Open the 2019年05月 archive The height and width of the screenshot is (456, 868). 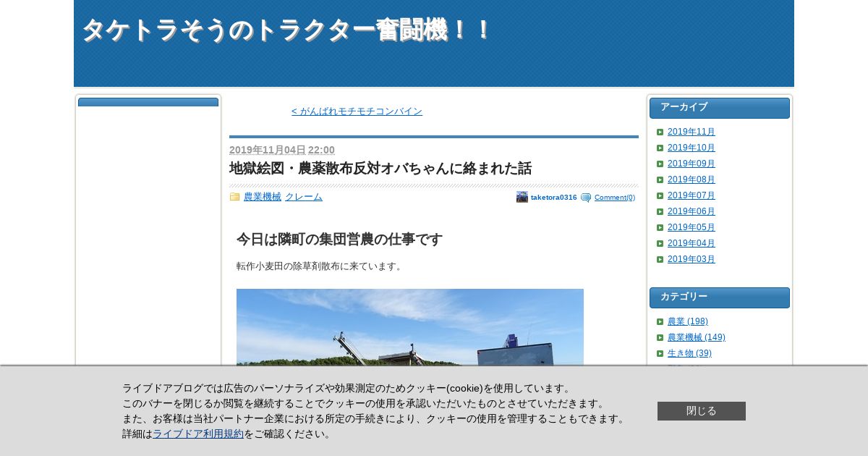point(692,227)
